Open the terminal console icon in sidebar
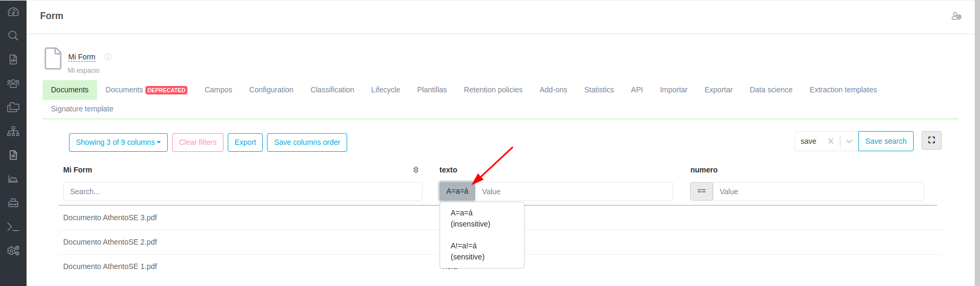Image resolution: width=980 pixels, height=286 pixels. coord(13,227)
